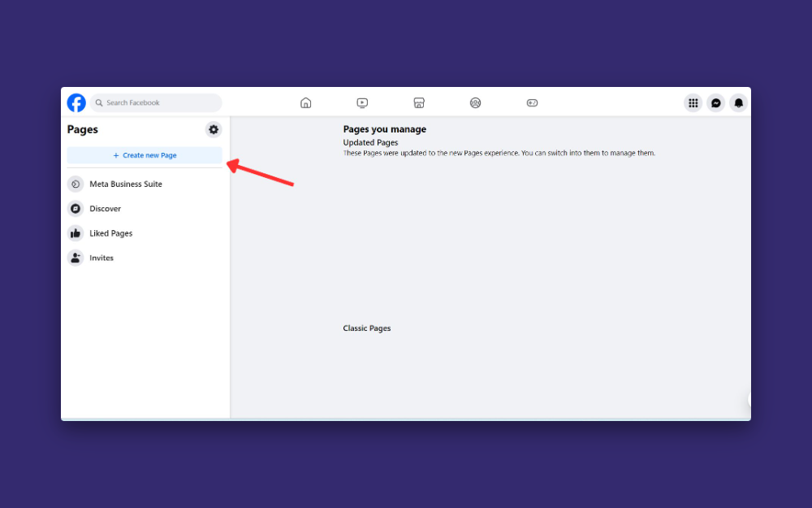Open Discover in the sidebar
This screenshot has height=508, width=812.
pyautogui.click(x=105, y=209)
